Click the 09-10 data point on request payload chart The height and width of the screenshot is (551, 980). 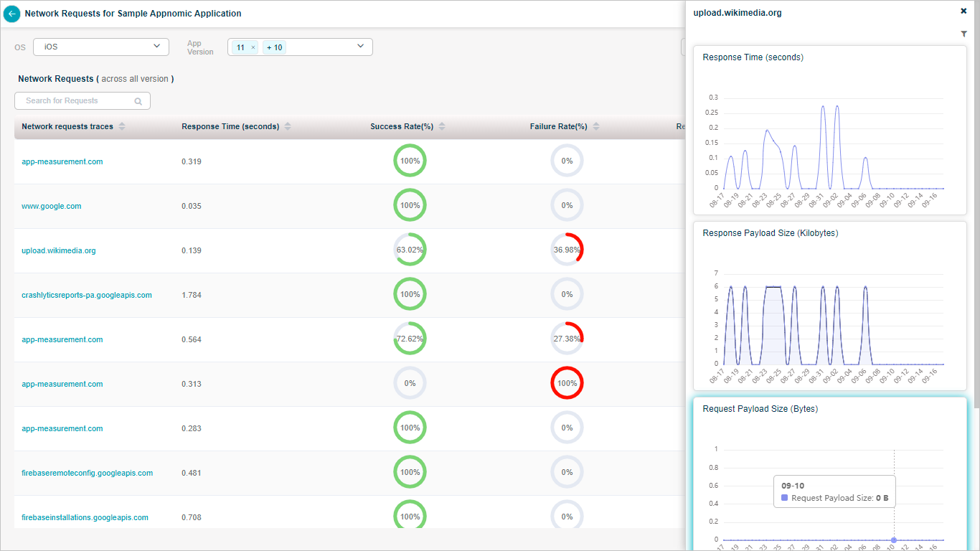[894, 540]
